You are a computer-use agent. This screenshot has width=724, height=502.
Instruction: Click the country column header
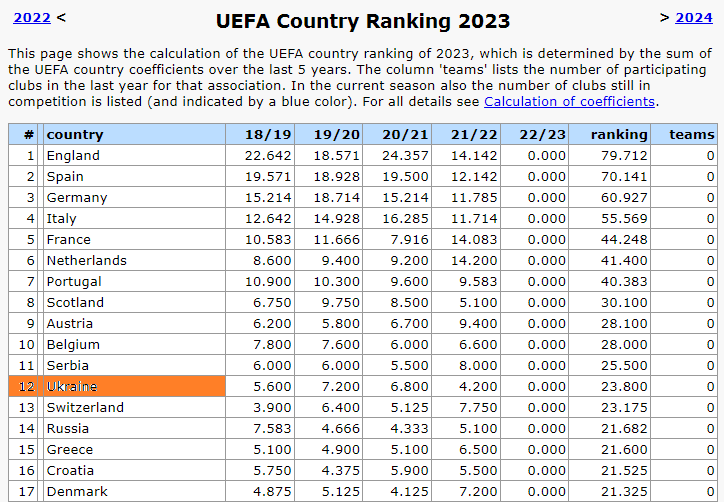pos(75,134)
